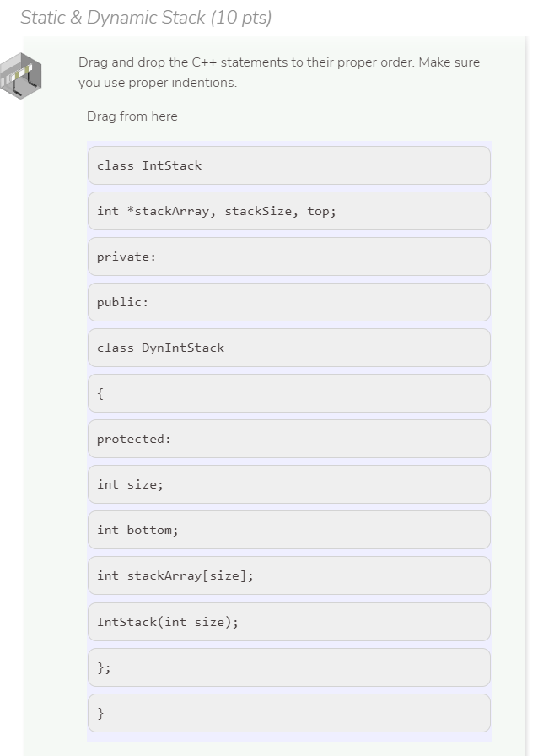538x756 pixels.
Task: Select the 'class IntStack' code block
Action: tap(288, 165)
